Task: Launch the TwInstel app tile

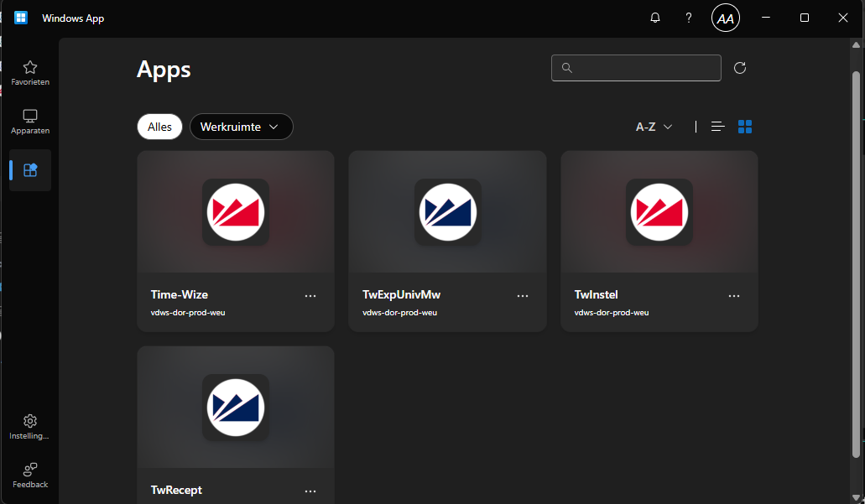Action: (x=659, y=213)
